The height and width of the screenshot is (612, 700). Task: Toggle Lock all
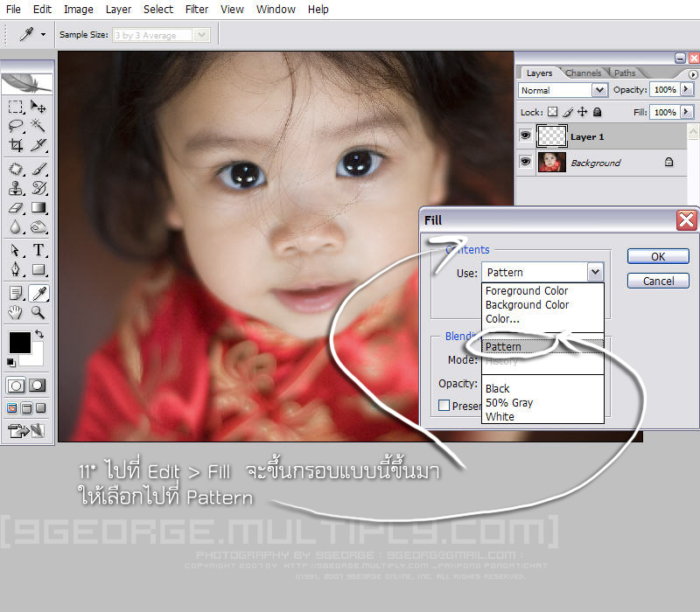(597, 112)
